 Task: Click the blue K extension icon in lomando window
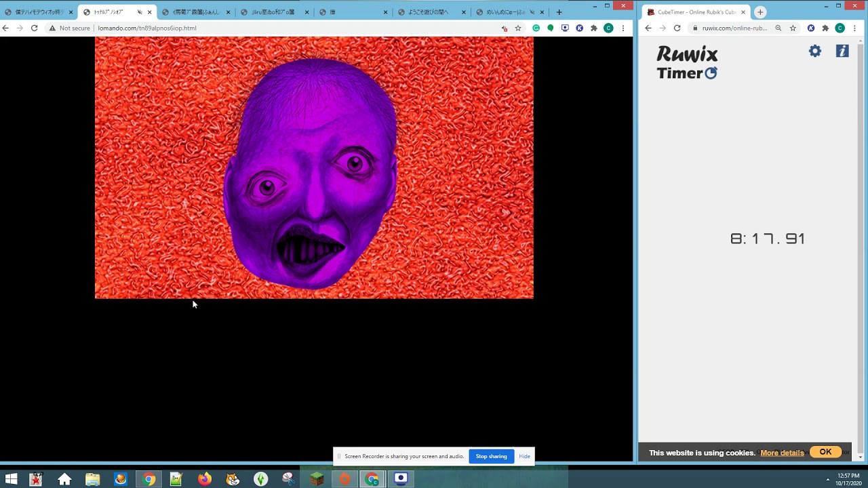pos(579,28)
